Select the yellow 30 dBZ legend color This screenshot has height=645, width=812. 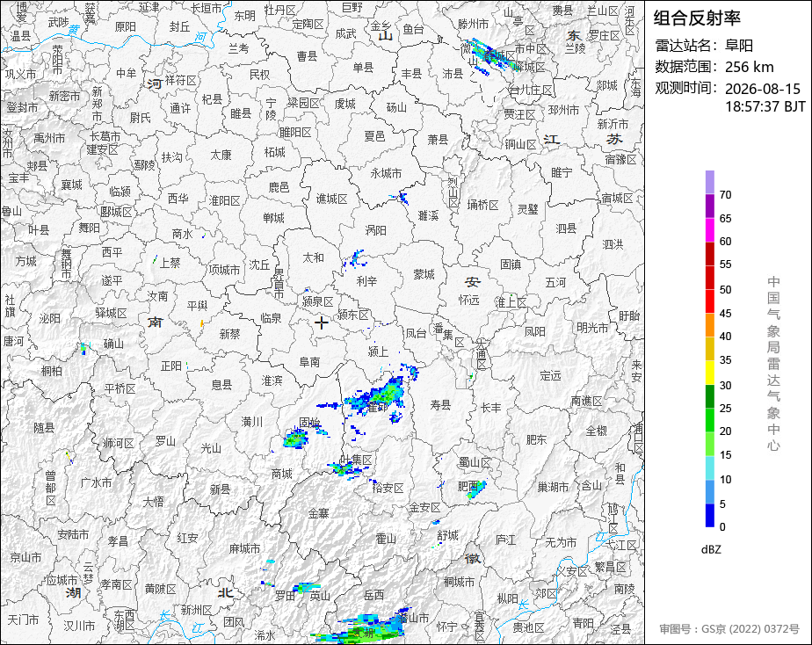(709, 373)
